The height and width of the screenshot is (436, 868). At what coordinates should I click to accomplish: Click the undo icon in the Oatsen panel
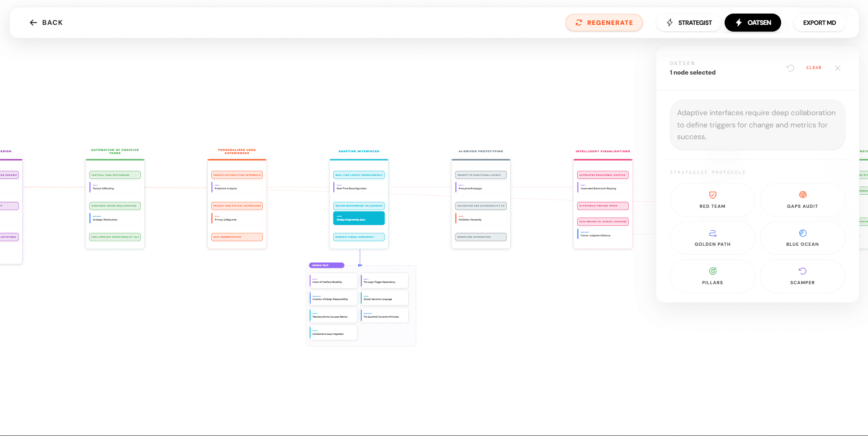790,68
